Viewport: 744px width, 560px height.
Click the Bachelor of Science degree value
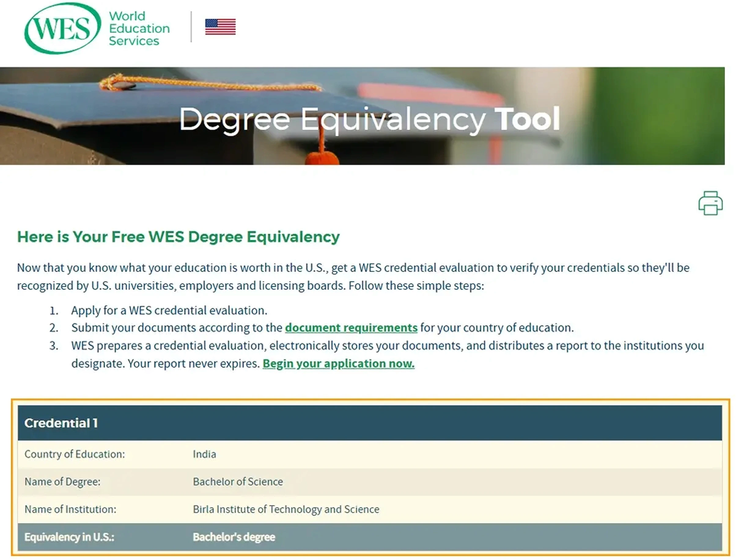[238, 482]
